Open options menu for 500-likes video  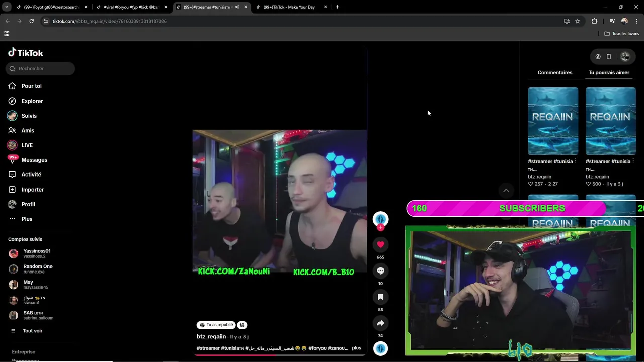pos(633,161)
